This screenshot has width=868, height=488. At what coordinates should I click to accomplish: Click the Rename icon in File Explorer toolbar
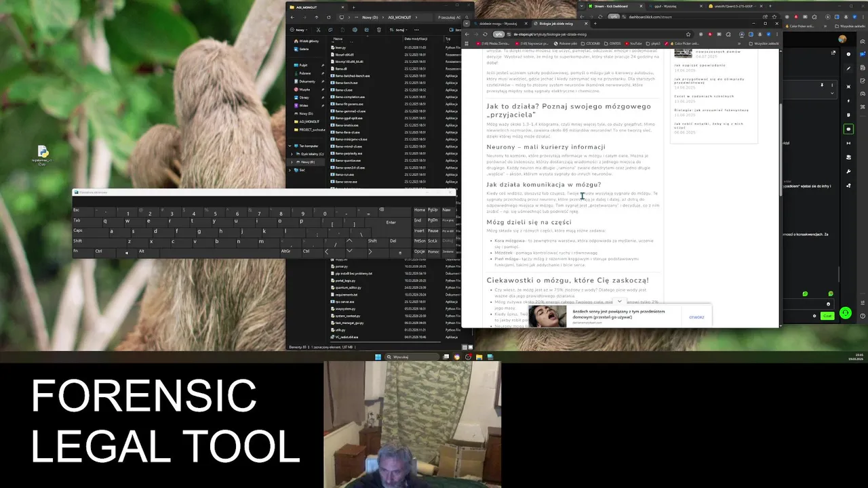[355, 30]
